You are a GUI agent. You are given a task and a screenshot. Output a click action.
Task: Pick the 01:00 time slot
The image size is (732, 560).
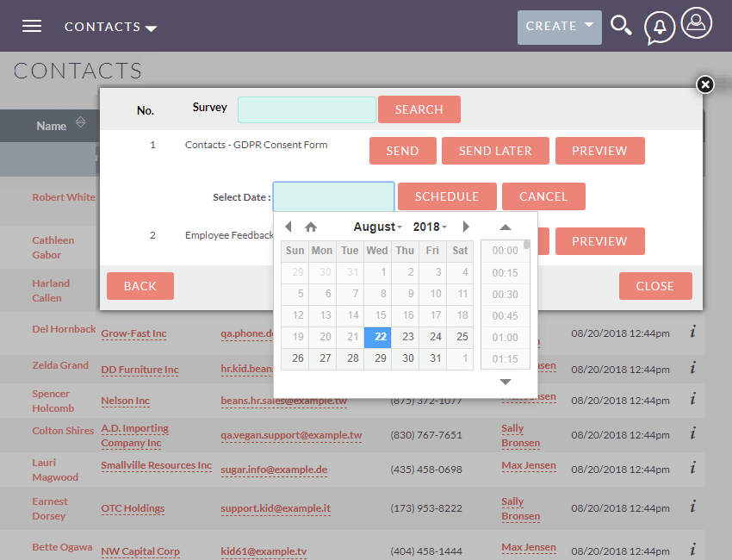point(505,338)
